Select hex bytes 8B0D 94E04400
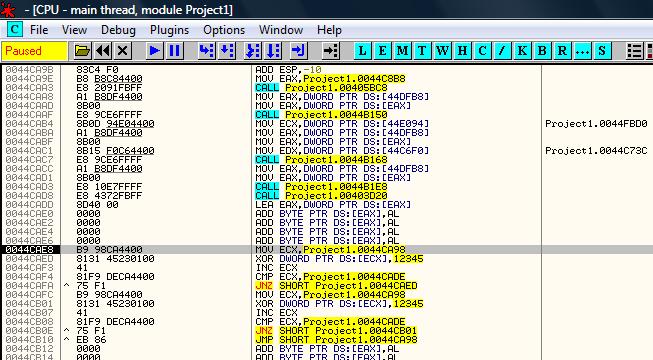The width and height of the screenshot is (653, 360). [115, 124]
